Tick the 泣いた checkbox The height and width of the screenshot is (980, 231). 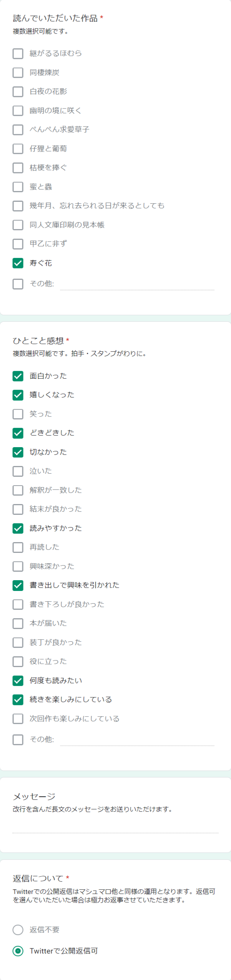pos(18,471)
